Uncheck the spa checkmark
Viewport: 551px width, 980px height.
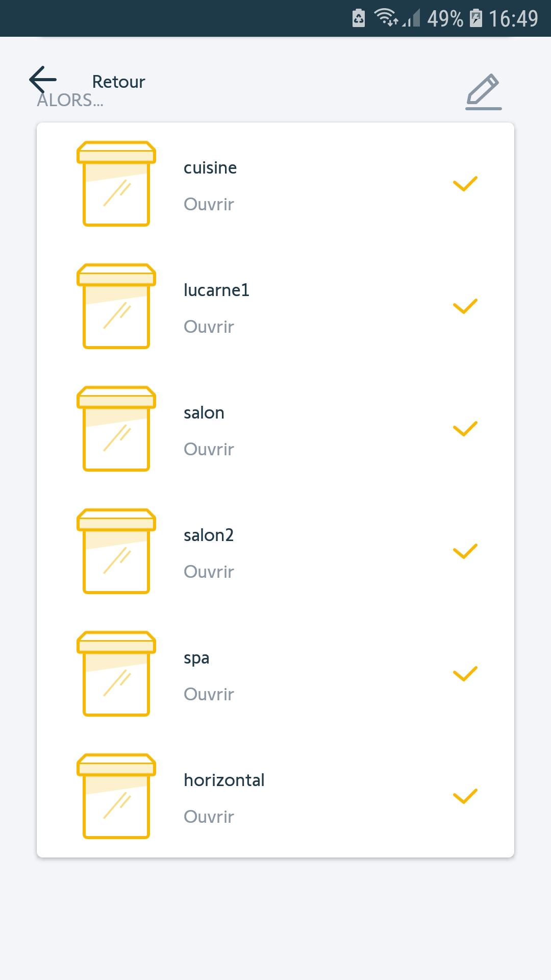pos(465,674)
